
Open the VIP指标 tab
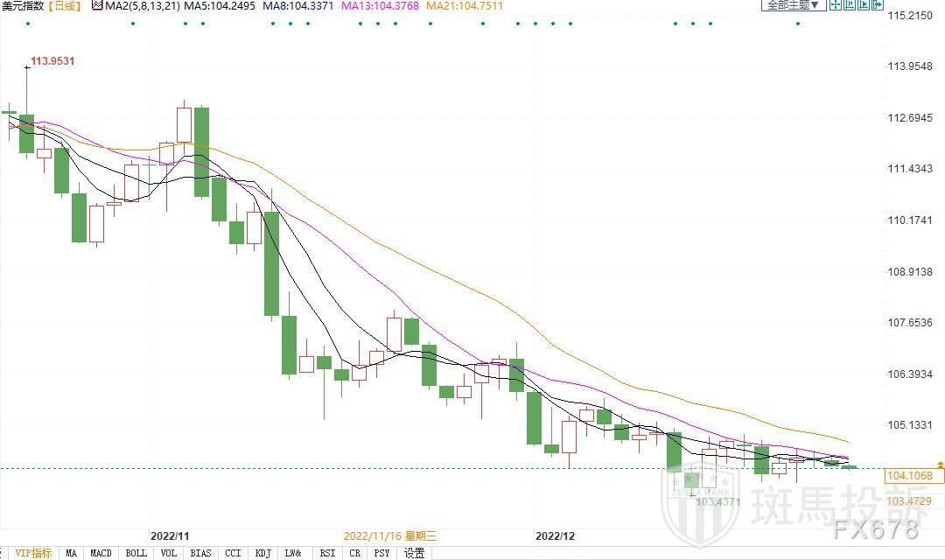point(33,553)
